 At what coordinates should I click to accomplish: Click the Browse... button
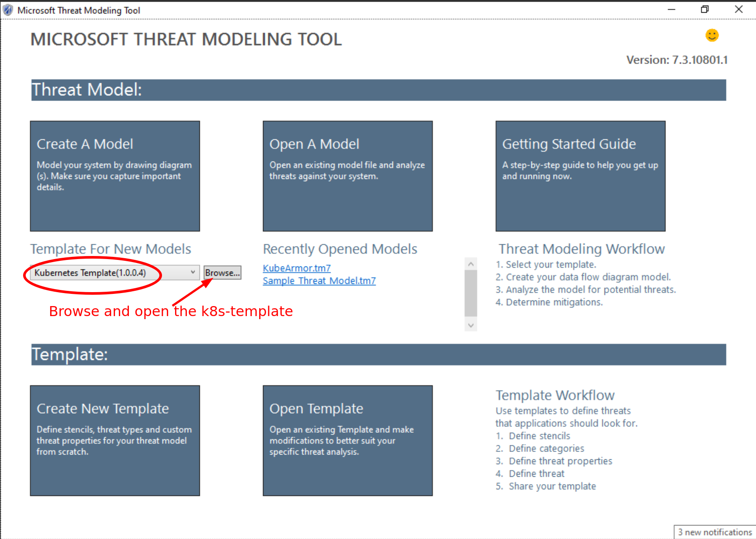[223, 273]
